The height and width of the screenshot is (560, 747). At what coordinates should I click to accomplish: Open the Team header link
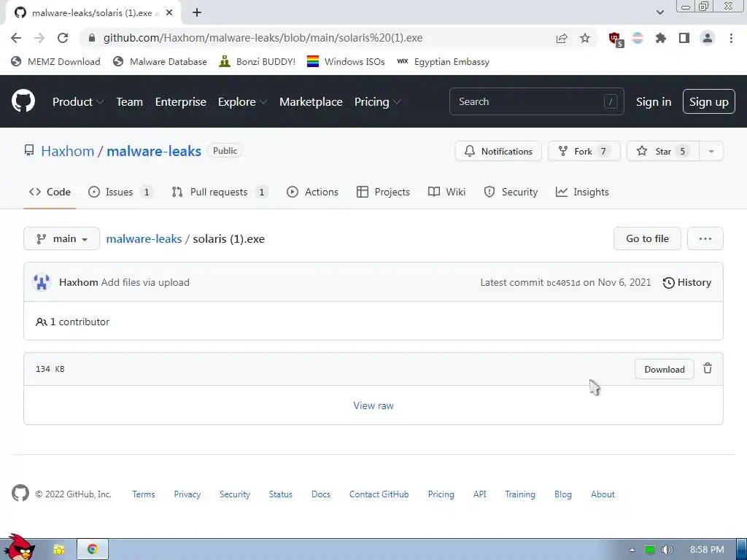(x=130, y=102)
